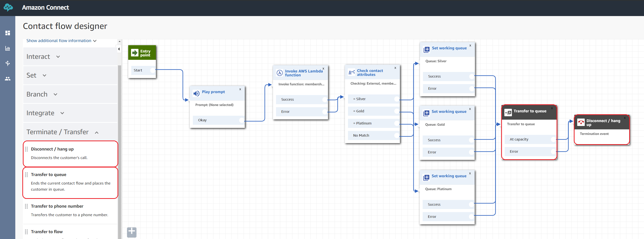Image resolution: width=644 pixels, height=239 pixels.
Task: Remove the Play prompt block with its x
Action: (x=240, y=89)
